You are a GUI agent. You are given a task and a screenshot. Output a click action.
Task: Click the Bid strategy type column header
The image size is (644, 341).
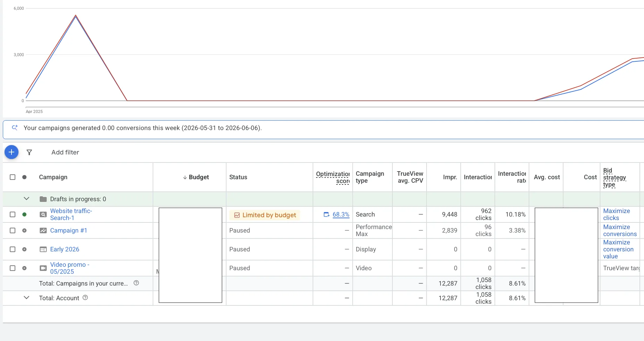pyautogui.click(x=614, y=177)
